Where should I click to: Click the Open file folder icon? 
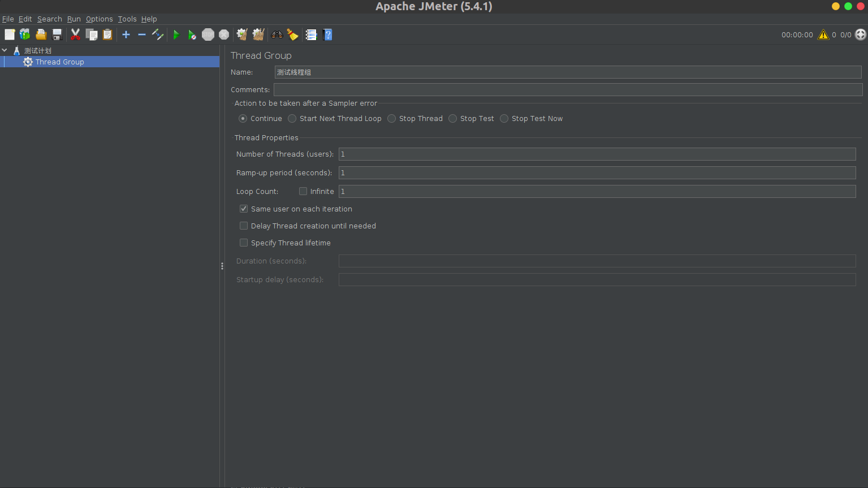pos(41,34)
